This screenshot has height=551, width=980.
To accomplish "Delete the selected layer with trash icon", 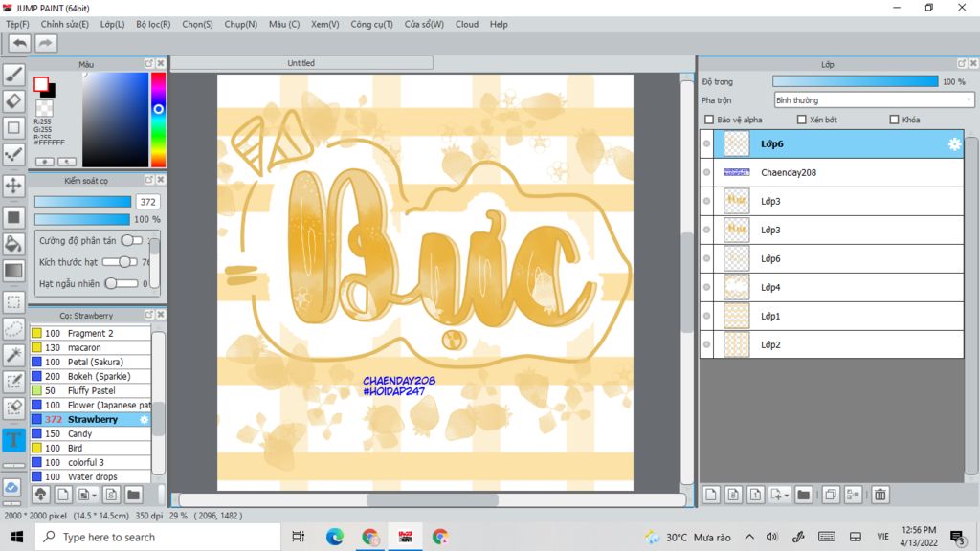I will point(880,495).
